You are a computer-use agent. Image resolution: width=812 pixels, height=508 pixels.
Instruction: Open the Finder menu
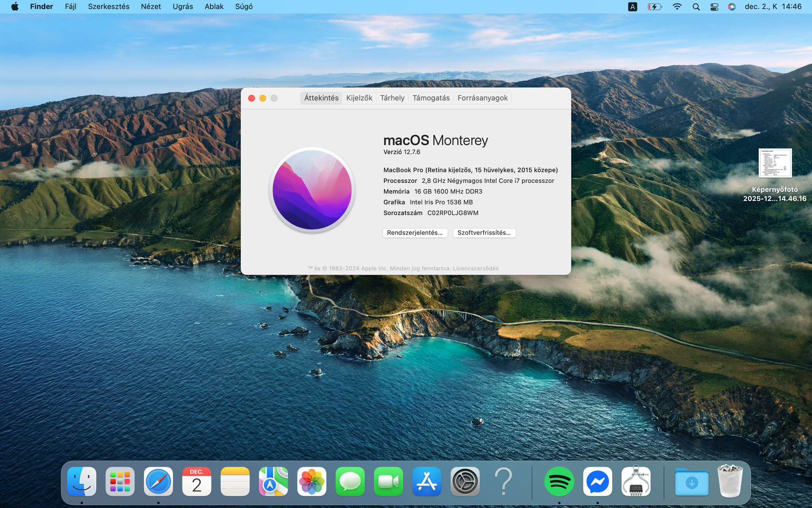42,7
